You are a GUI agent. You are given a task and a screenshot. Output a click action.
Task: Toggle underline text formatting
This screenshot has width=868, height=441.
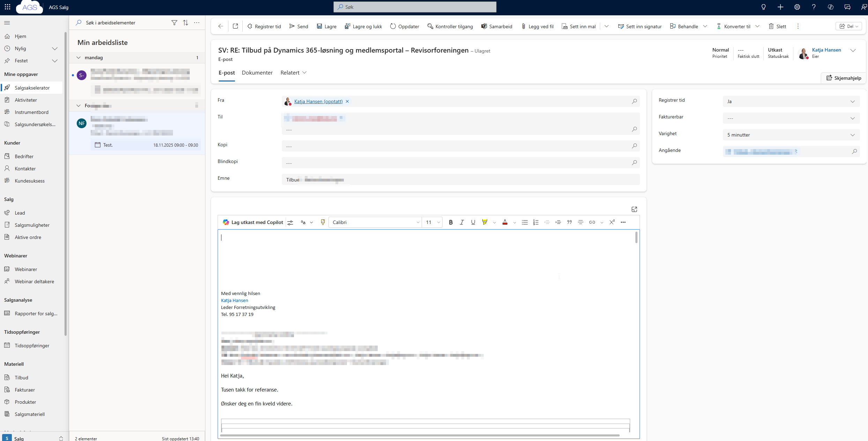click(x=473, y=222)
